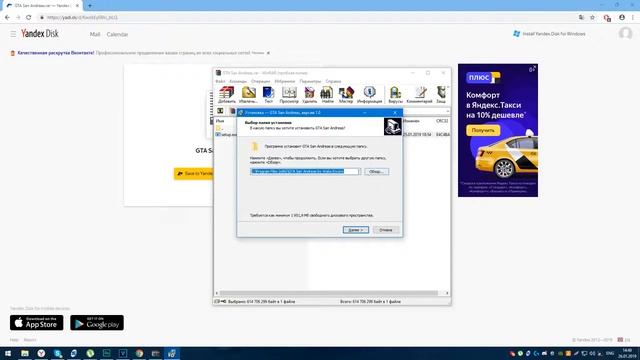Click the CRC32 column header in WinRAR
The width and height of the screenshot is (640, 360).
tap(442, 121)
